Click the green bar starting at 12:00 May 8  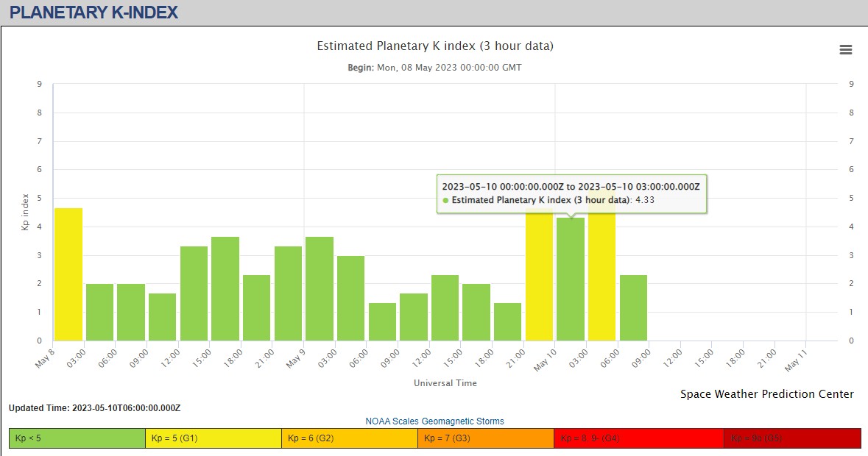(x=194, y=293)
